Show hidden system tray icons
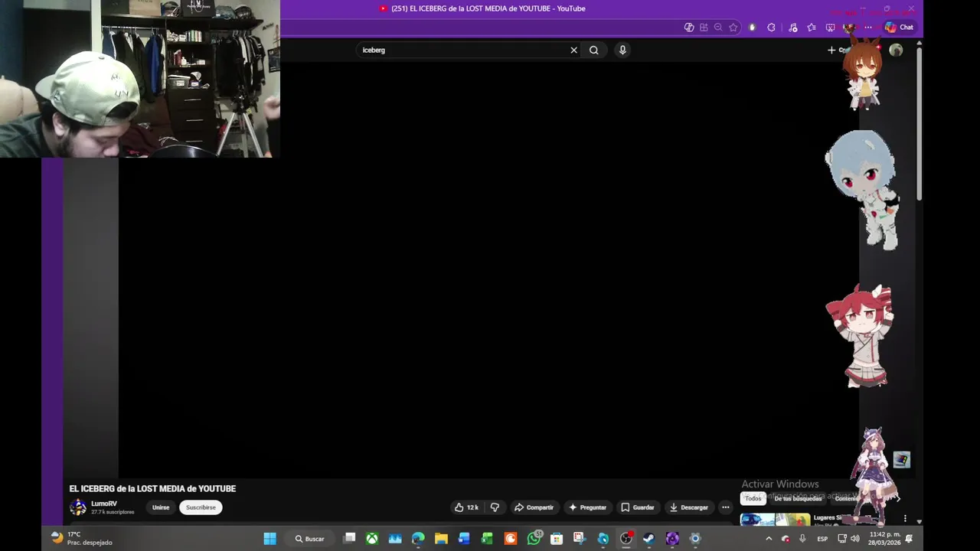Image resolution: width=980 pixels, height=551 pixels. [x=769, y=539]
